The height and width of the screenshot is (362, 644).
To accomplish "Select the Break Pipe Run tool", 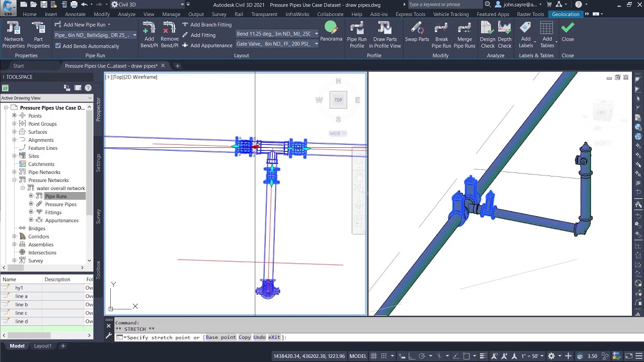I will coord(441,35).
